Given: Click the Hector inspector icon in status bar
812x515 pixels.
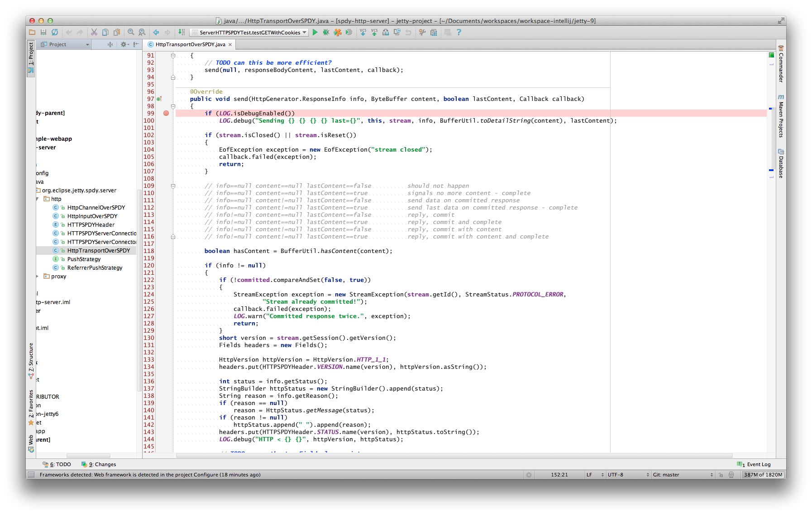Looking at the screenshot, I should click(x=731, y=475).
